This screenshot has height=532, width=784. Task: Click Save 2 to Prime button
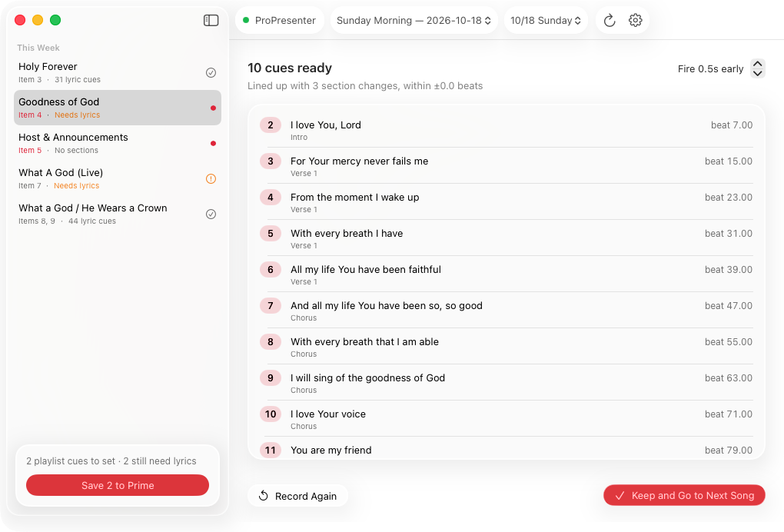pyautogui.click(x=118, y=486)
